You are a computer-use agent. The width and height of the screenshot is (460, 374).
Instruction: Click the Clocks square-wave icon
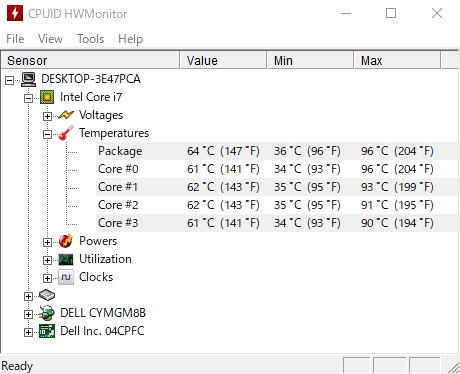66,277
